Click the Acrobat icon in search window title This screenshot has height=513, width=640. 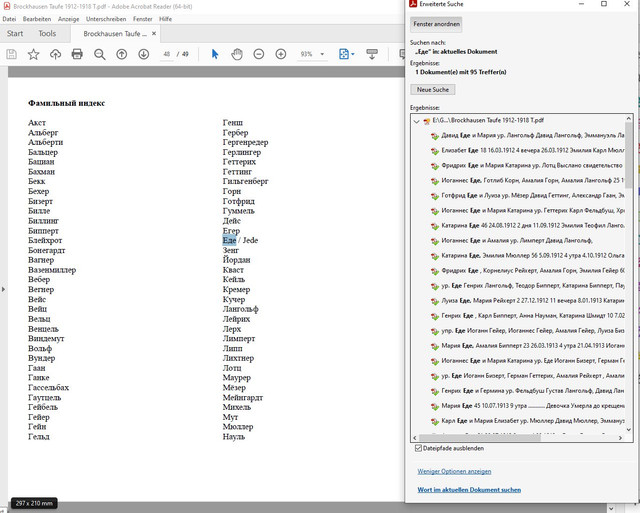[x=413, y=4]
